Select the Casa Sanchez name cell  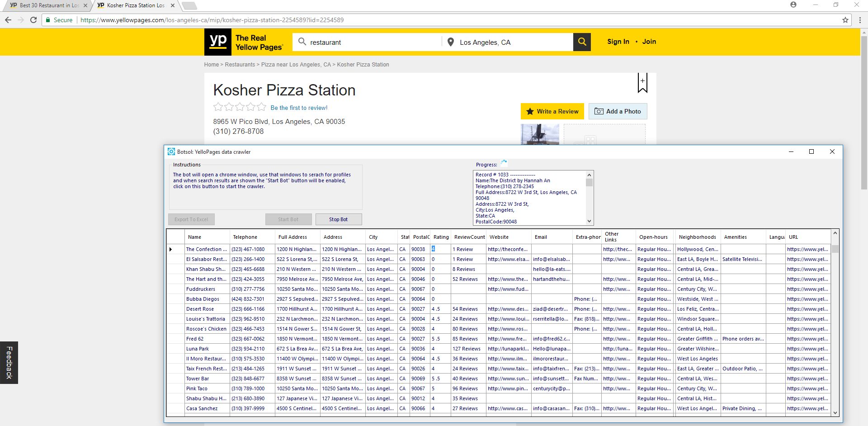click(x=207, y=408)
